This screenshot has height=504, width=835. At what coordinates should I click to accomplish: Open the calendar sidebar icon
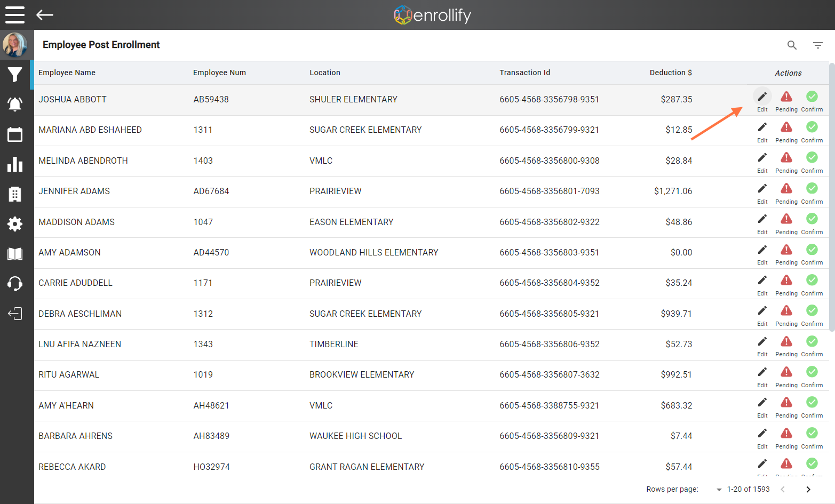[15, 134]
